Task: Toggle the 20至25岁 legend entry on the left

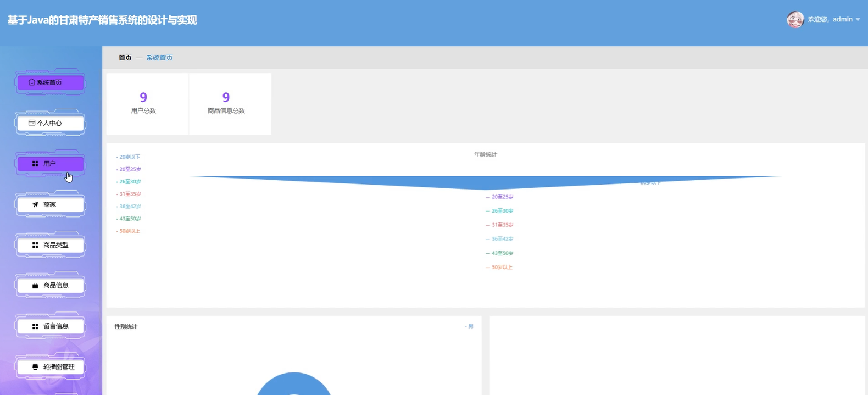Action: coord(129,169)
